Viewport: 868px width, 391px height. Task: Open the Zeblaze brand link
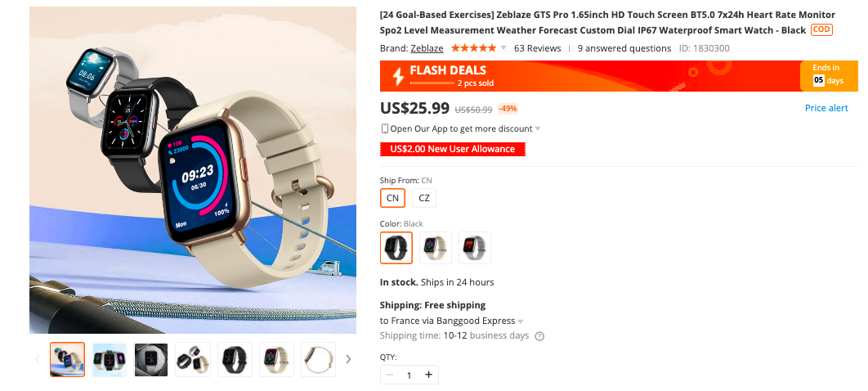click(427, 48)
